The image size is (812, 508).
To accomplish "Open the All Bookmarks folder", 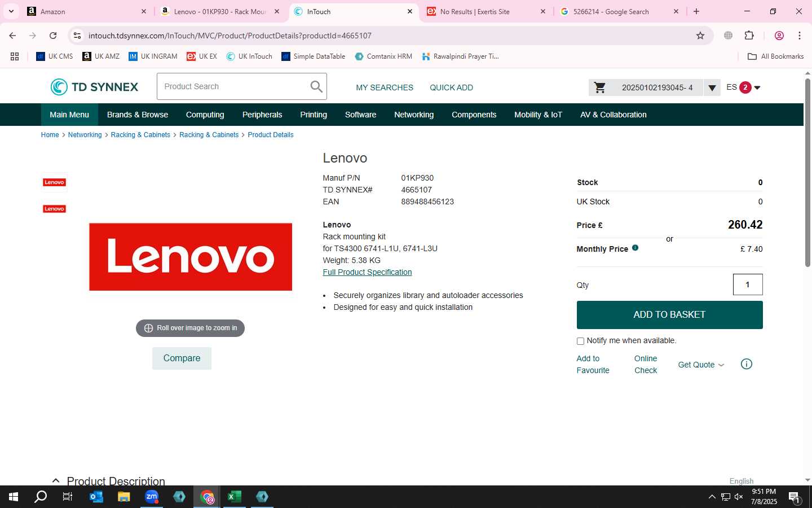I will pos(775,56).
